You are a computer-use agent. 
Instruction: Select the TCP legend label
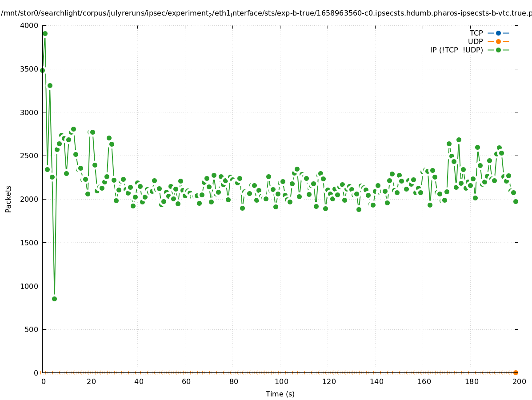pyautogui.click(x=476, y=33)
